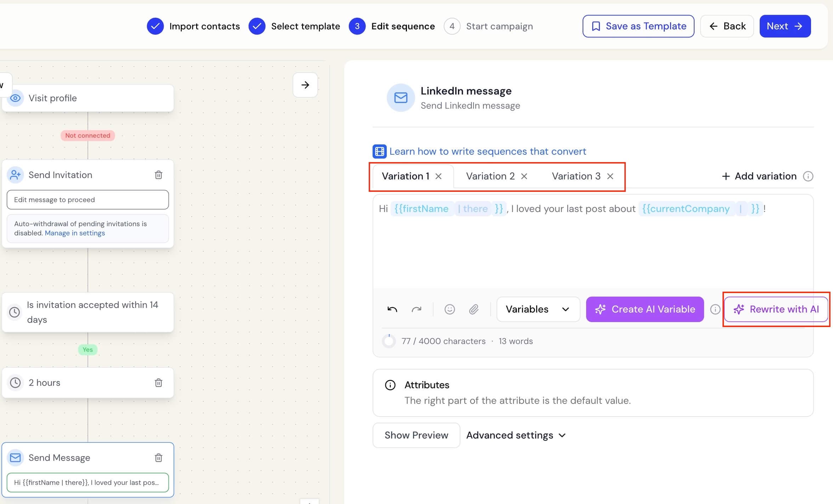Select the 2 hours delay step
The width and height of the screenshot is (833, 504).
87,383
